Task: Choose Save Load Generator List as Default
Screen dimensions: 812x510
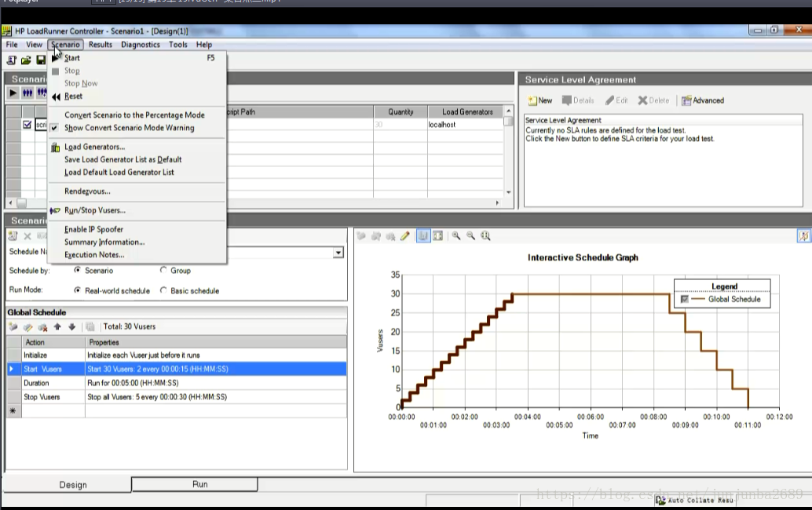Action: (x=137, y=159)
